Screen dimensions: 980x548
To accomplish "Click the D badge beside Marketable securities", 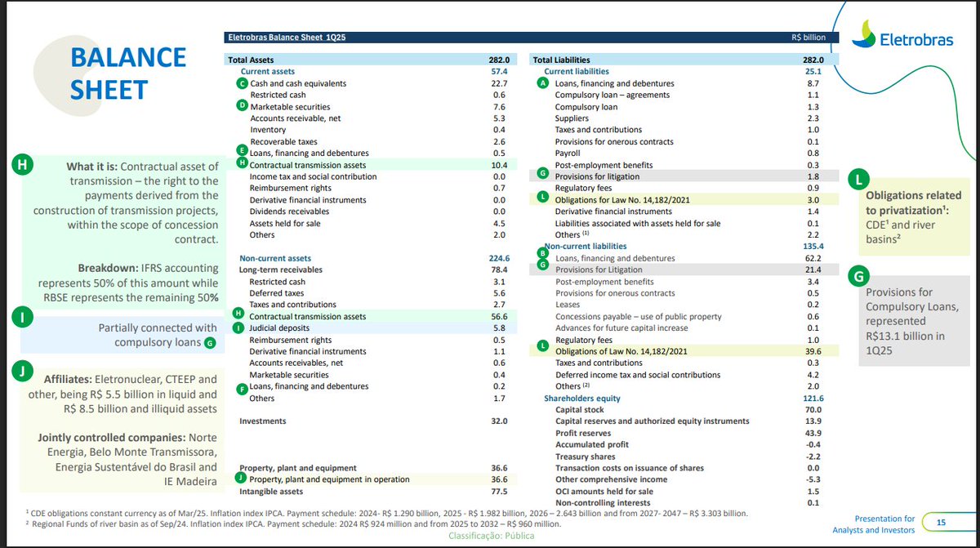I will 241,106.
